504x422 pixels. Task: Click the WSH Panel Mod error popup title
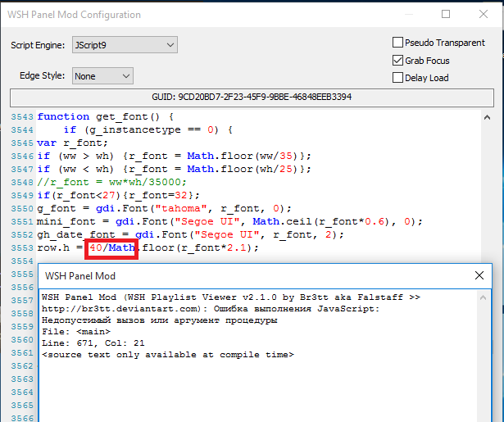[80, 275]
